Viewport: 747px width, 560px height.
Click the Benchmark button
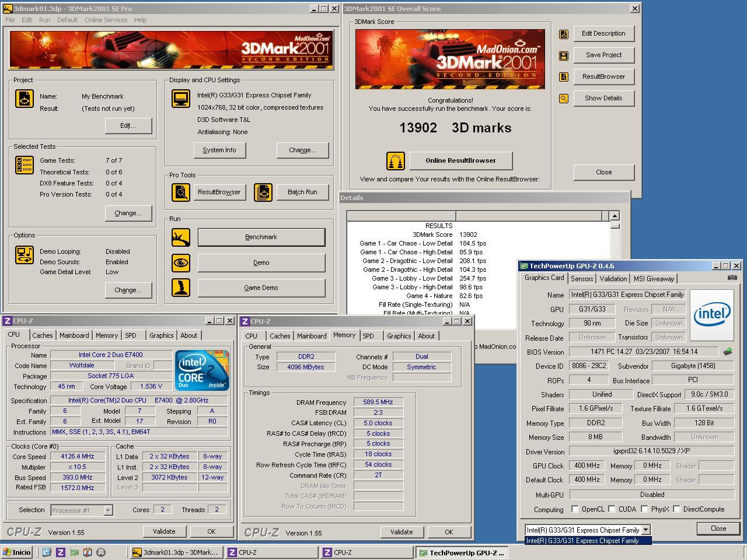261,237
